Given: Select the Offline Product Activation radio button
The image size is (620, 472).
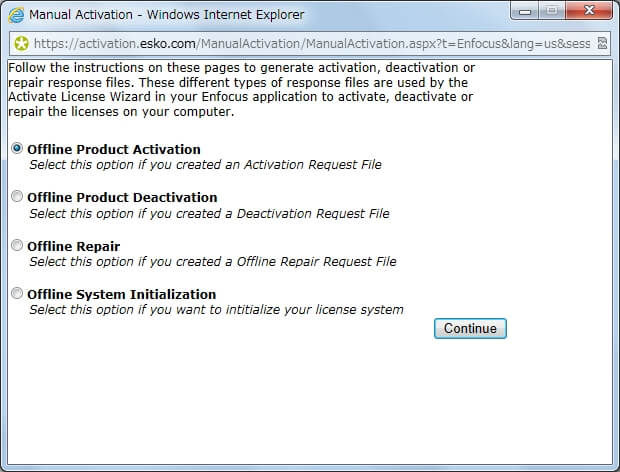Looking at the screenshot, I should coord(17,148).
